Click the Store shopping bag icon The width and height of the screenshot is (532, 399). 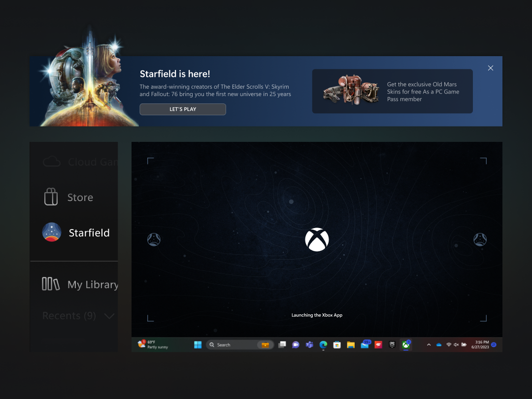[51, 197]
